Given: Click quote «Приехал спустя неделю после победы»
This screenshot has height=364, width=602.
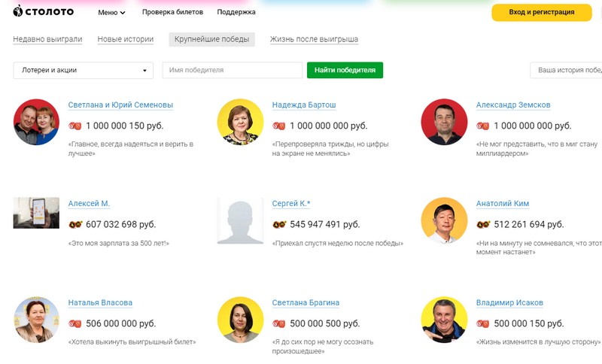Looking at the screenshot, I should [x=337, y=243].
